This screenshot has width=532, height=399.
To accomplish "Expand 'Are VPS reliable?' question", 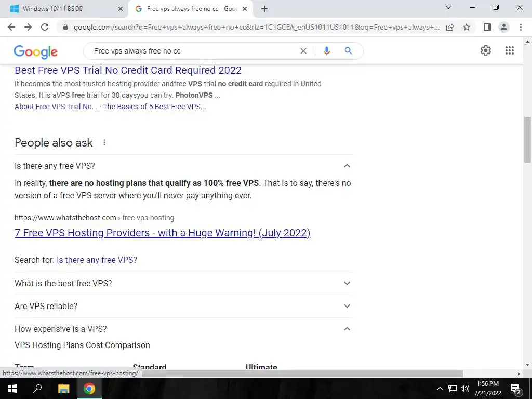I will [x=183, y=306].
